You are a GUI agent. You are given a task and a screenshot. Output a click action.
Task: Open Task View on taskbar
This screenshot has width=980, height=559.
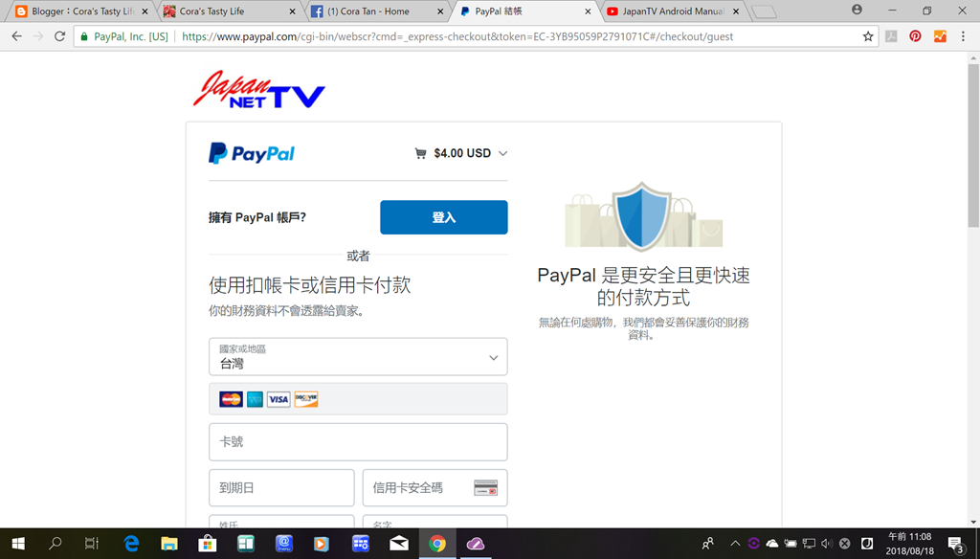point(92,544)
